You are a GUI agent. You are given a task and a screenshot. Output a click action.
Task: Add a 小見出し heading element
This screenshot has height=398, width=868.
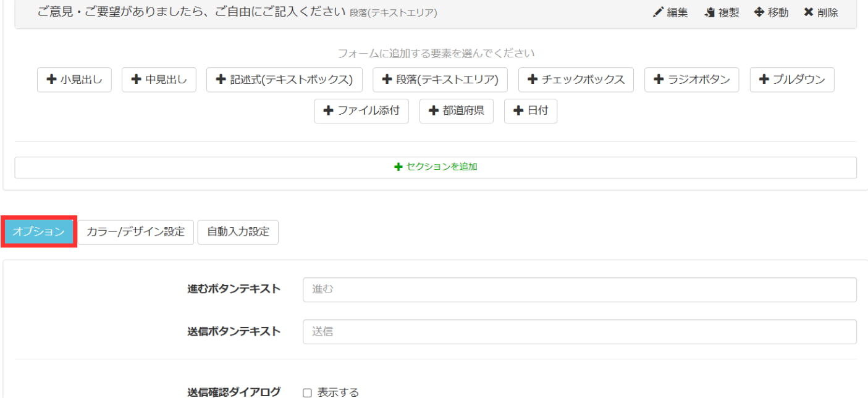74,80
